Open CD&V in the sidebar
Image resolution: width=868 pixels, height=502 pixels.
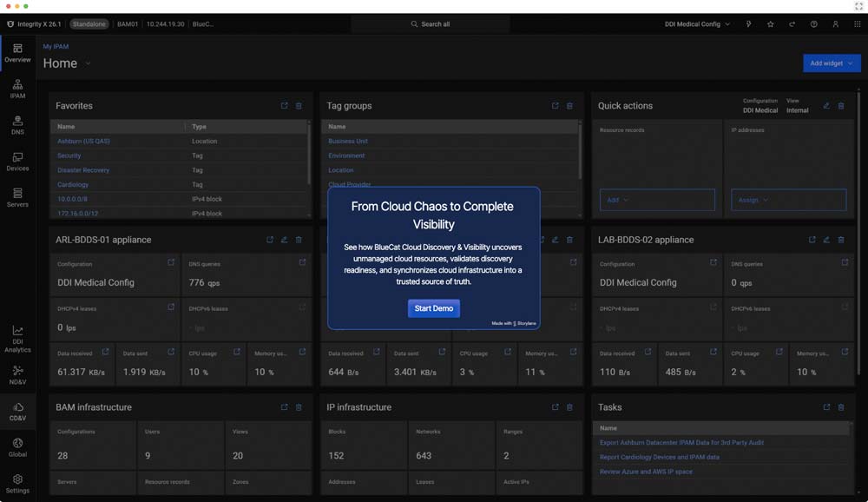point(17,412)
